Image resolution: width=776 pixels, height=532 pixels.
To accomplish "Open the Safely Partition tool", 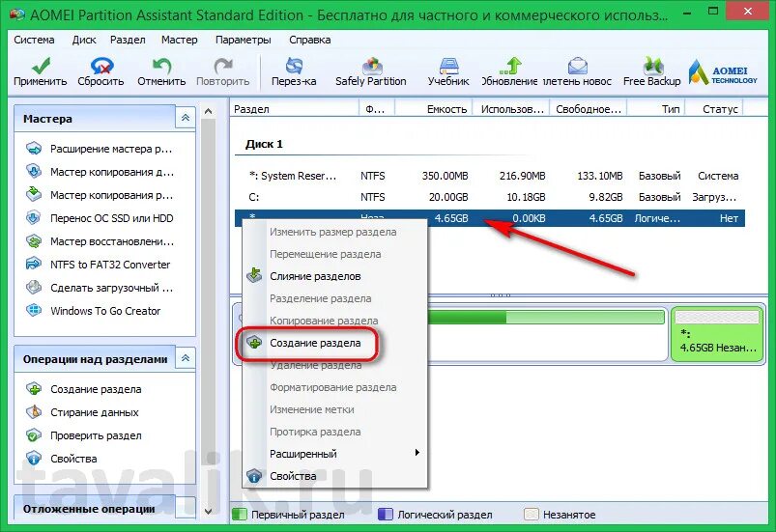I will [371, 72].
